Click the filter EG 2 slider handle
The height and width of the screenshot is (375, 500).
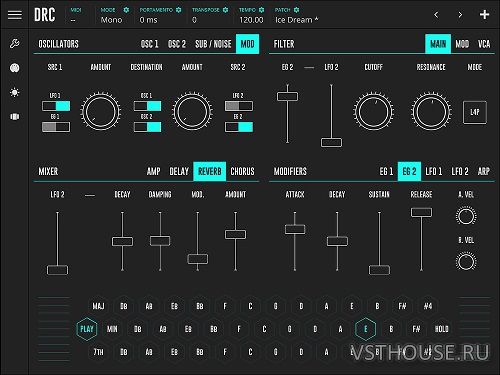click(x=287, y=96)
